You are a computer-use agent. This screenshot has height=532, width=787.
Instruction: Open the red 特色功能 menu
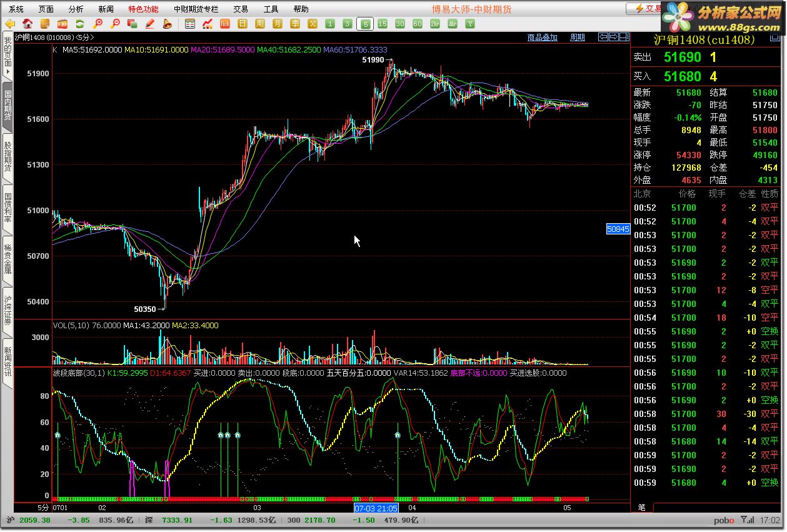pos(144,9)
